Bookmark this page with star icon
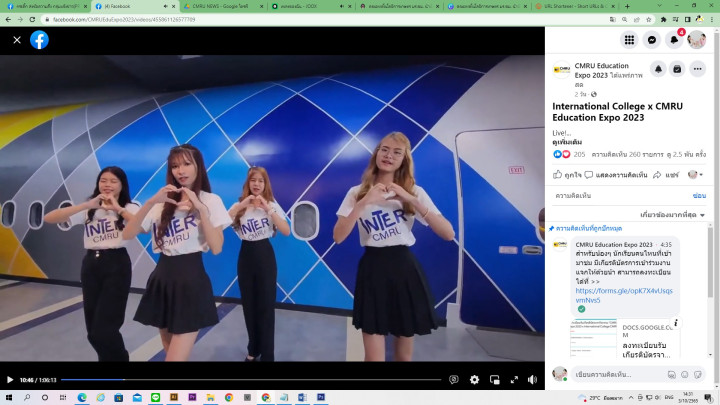Viewport: 720px width, 405px height. point(648,20)
